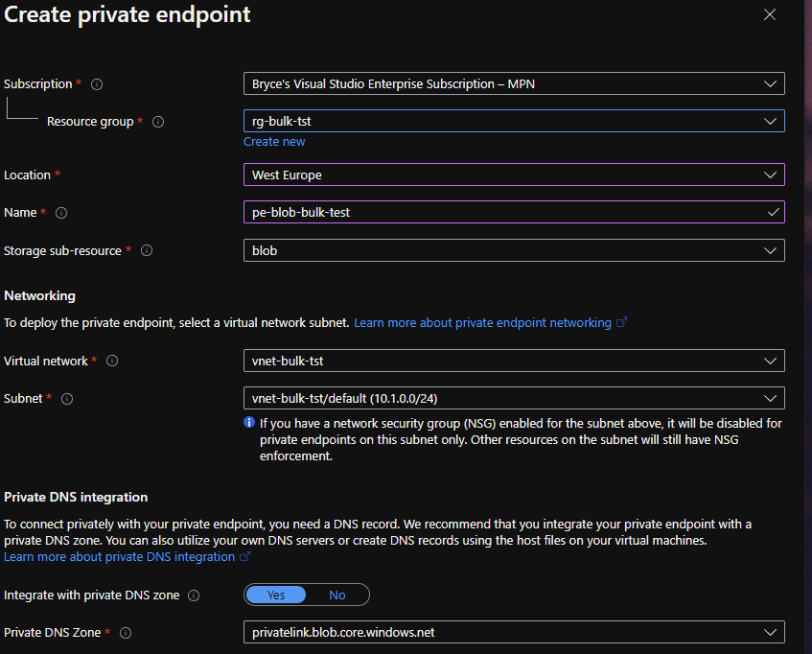Click info icon next to Integrate with private DNS zone
Viewport: 812px width, 654px height.
194,596
